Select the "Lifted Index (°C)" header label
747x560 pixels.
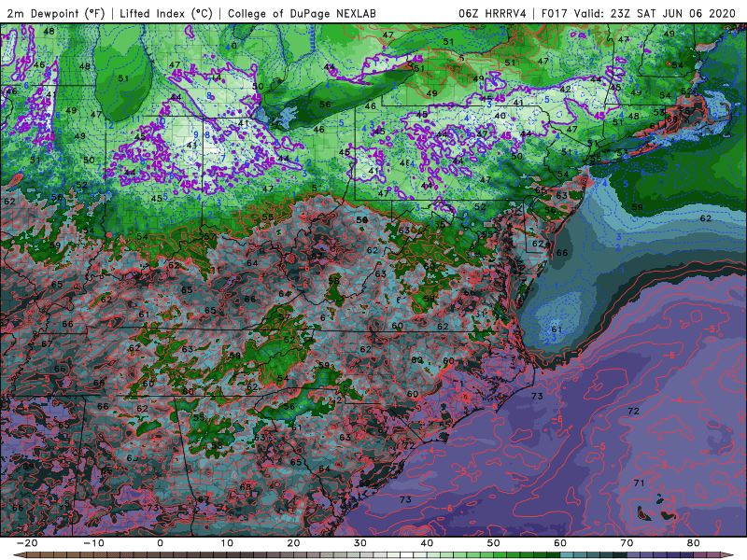coord(166,13)
